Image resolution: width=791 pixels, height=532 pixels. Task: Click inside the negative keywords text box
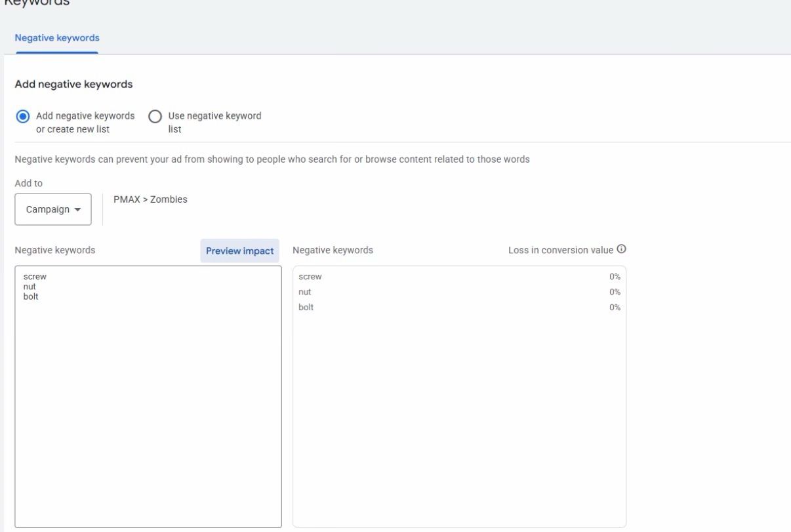148,396
